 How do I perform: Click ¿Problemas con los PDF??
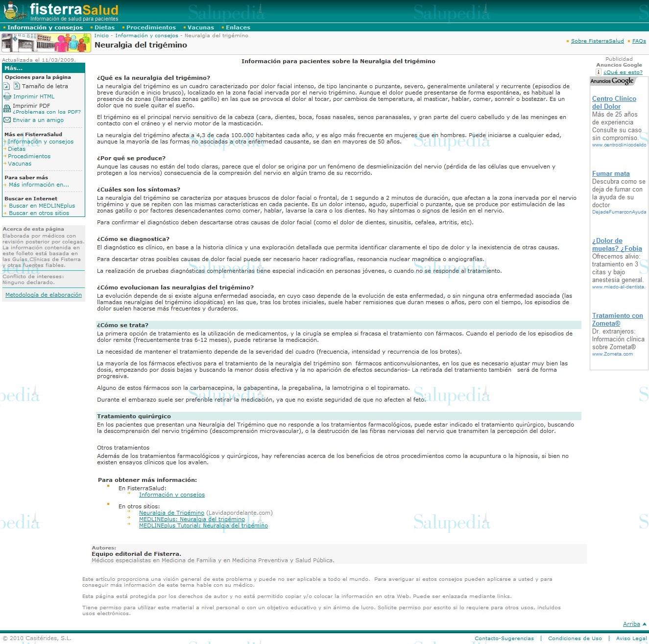47,111
